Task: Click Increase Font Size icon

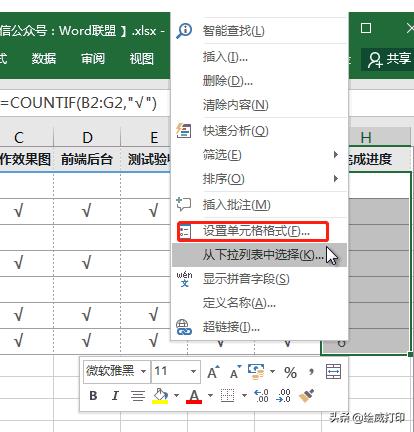Action: (x=213, y=372)
